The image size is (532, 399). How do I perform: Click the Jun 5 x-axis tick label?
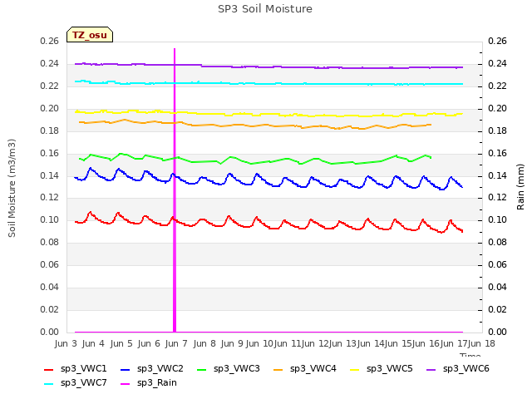121,343
